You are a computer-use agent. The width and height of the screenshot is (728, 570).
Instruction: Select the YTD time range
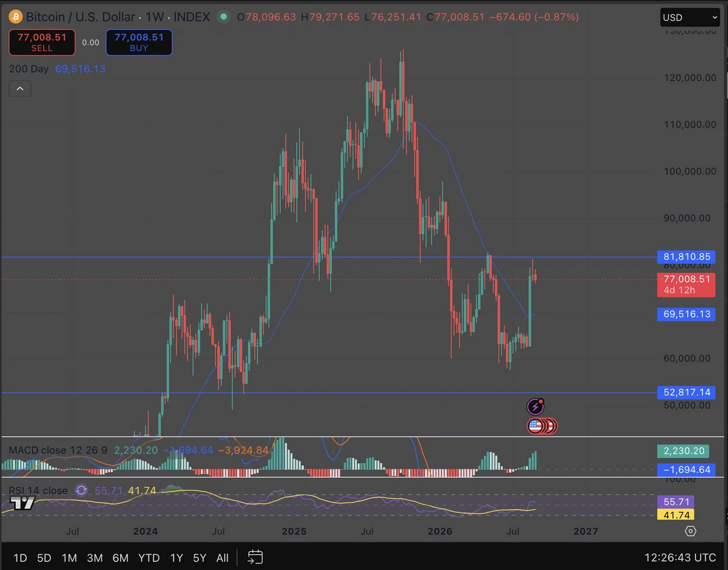(x=149, y=557)
